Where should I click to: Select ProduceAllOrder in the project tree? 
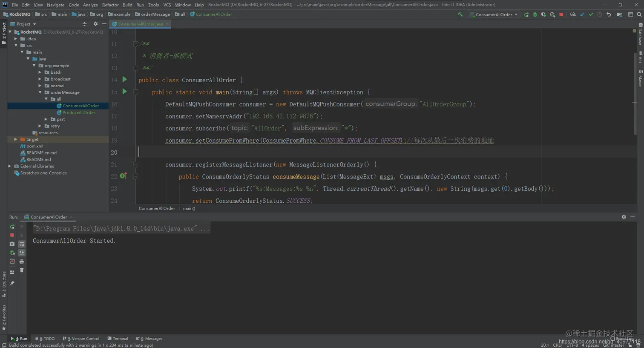[x=79, y=112]
